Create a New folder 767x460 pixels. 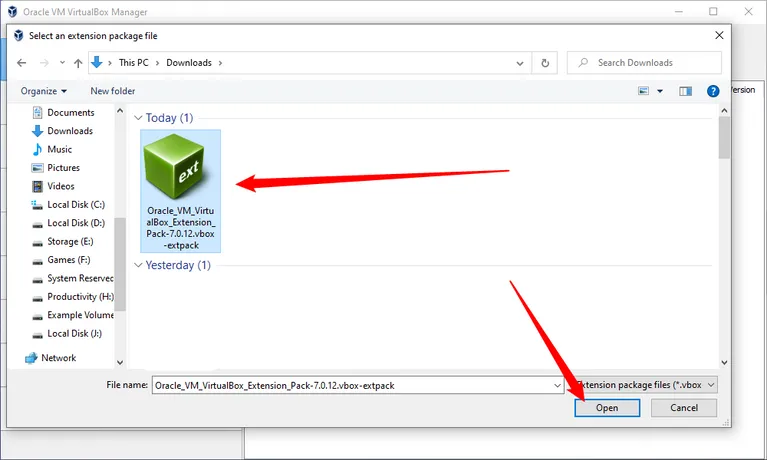[x=113, y=91]
